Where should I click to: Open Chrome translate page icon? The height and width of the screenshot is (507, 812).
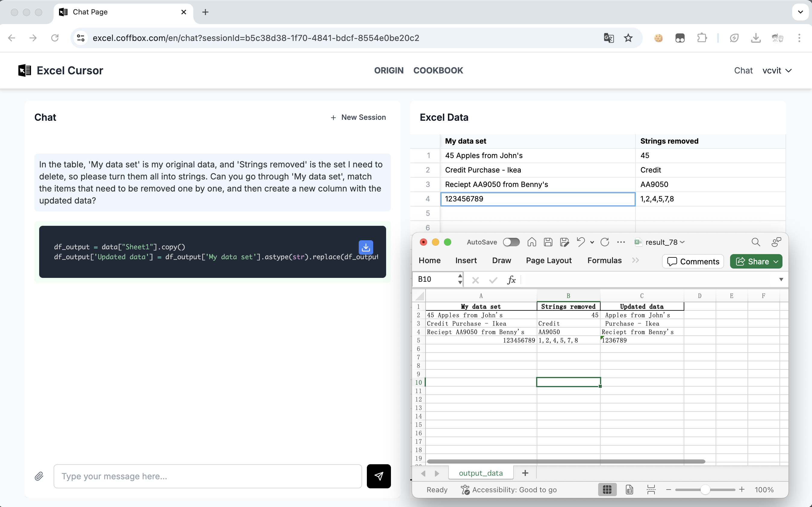coord(609,38)
